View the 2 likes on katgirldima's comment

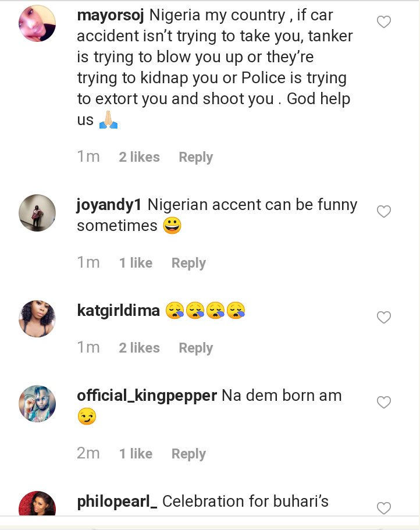click(x=139, y=348)
